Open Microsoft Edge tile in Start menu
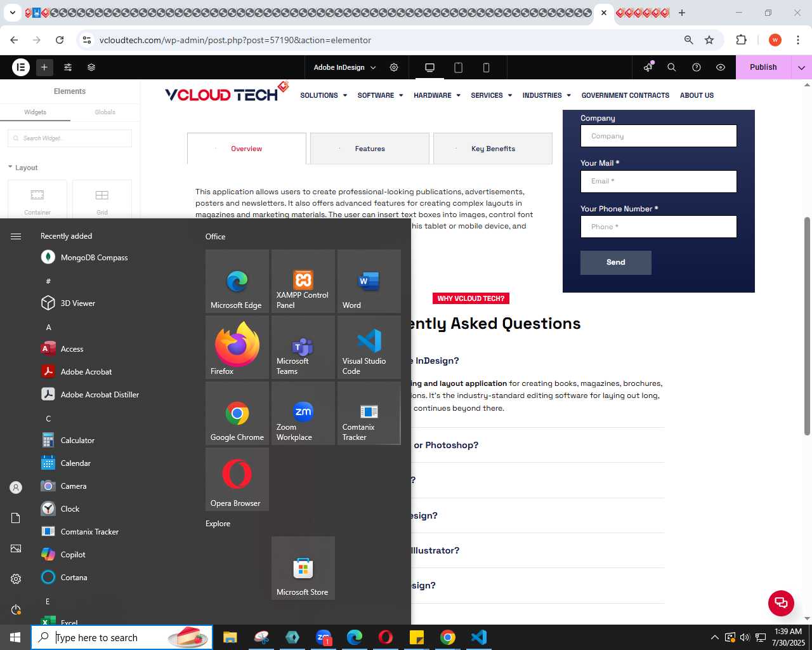 click(237, 281)
